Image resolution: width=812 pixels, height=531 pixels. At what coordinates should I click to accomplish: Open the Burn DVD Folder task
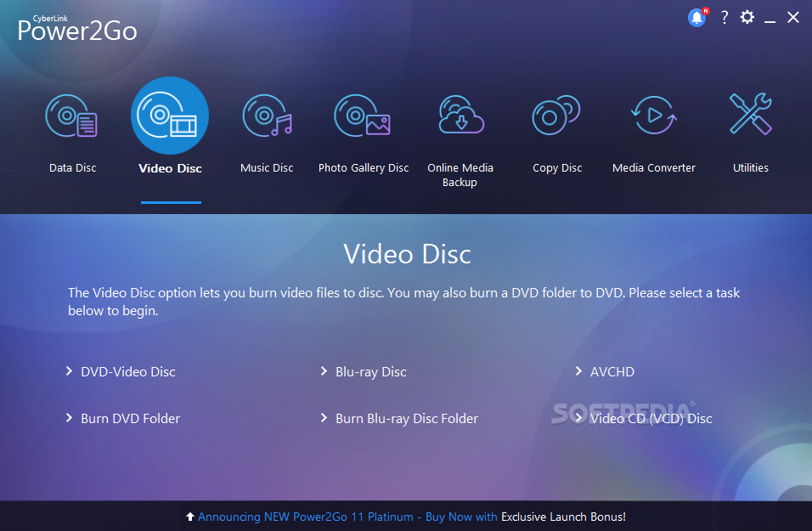131,419
